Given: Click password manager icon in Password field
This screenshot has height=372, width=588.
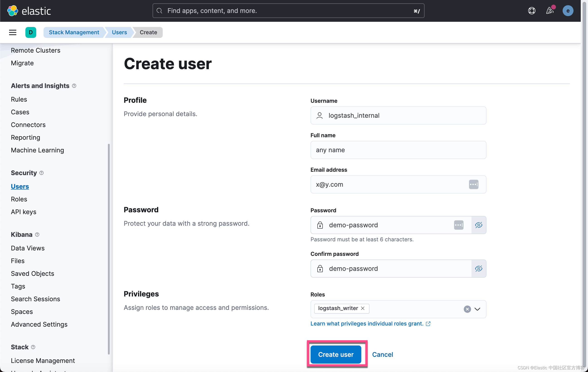Looking at the screenshot, I should [458, 225].
